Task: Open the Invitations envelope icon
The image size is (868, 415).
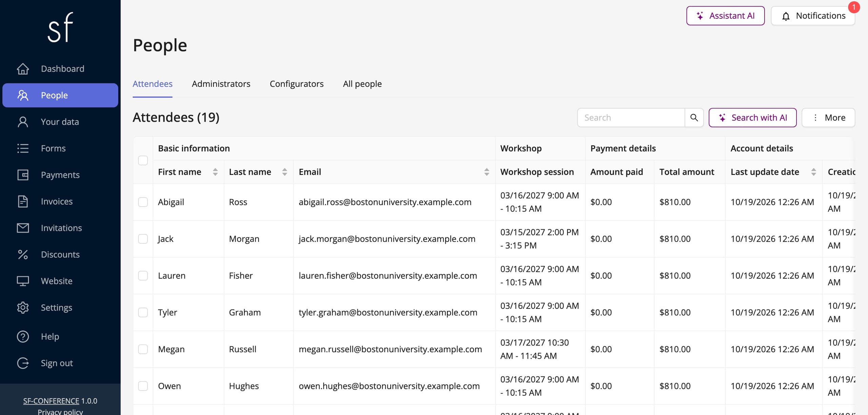Action: (23, 228)
